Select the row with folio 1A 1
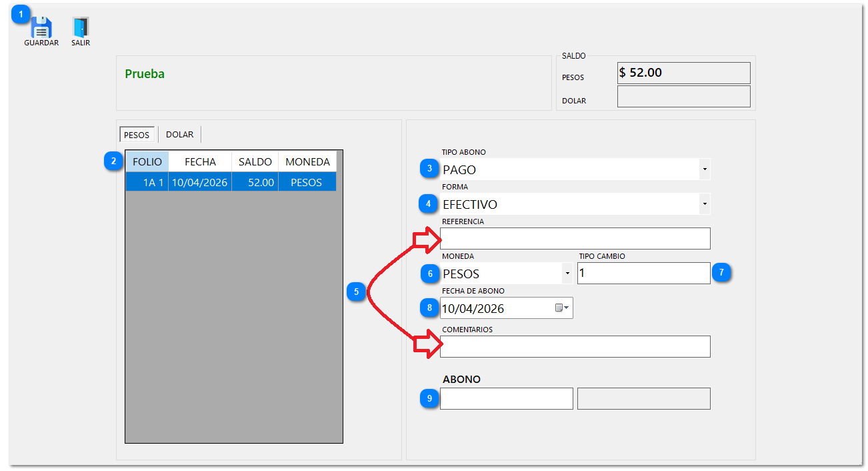 pos(231,182)
